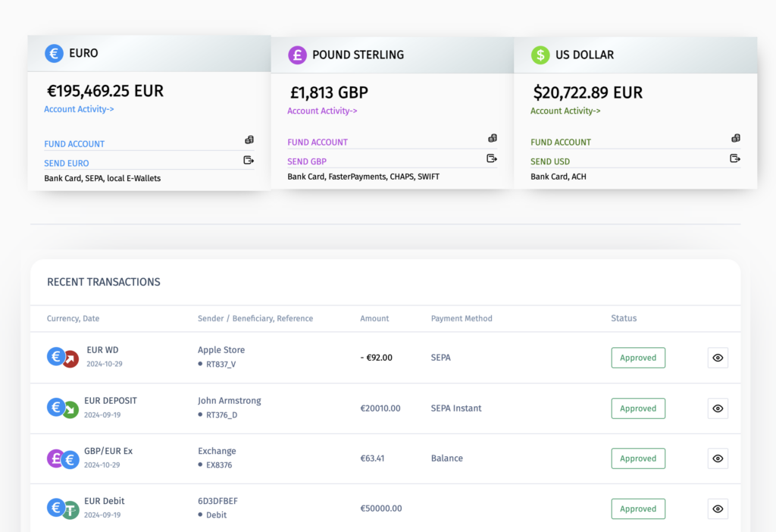Click the purple Pound Sterling icon
Viewport: 776px width, 532px height.
[x=297, y=55]
